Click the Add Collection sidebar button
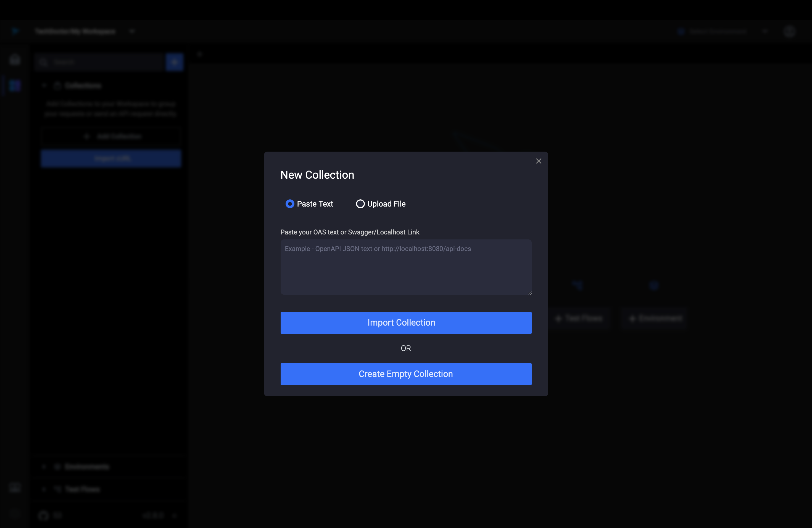This screenshot has height=528, width=812. click(111, 136)
